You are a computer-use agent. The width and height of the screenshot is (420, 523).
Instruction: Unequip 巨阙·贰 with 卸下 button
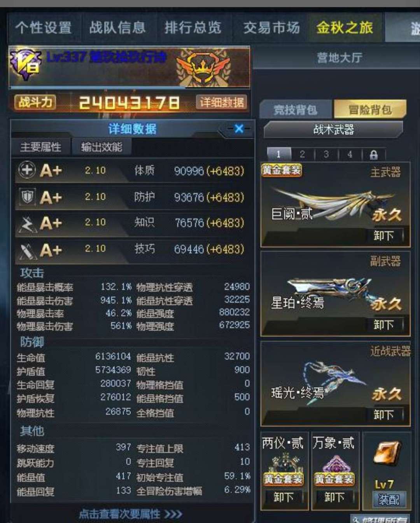click(384, 235)
